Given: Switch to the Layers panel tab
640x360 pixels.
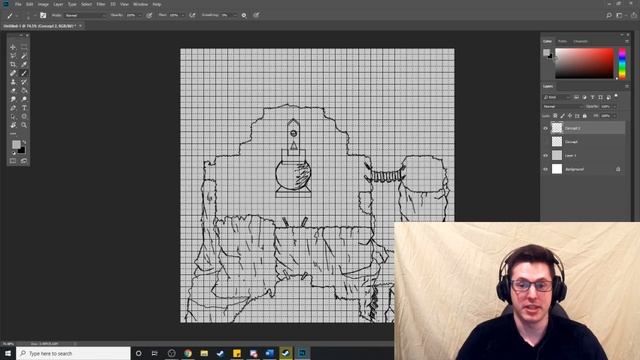Looking at the screenshot, I should tap(548, 86).
